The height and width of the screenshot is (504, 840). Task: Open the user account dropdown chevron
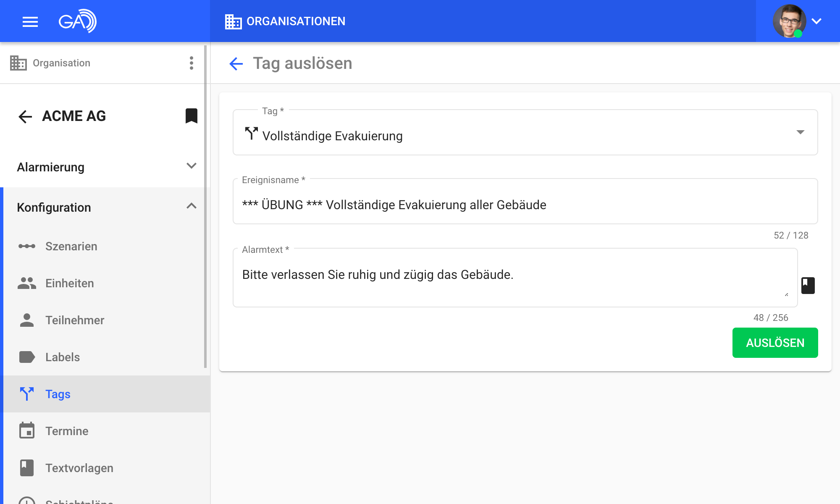(x=816, y=21)
